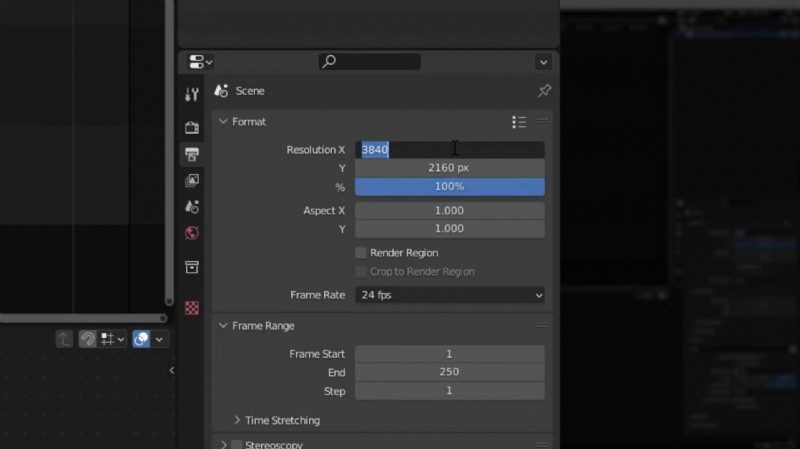Collapse the Frame Range panel

223,326
